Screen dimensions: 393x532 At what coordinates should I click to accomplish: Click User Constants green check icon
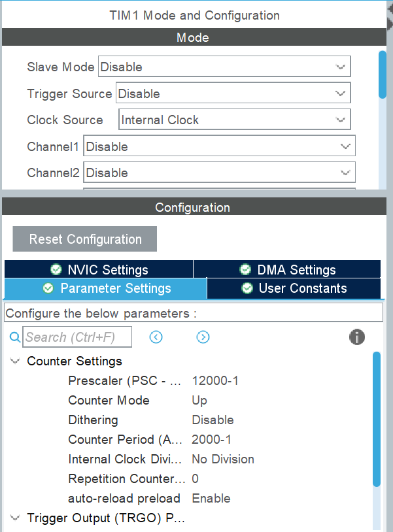247,288
